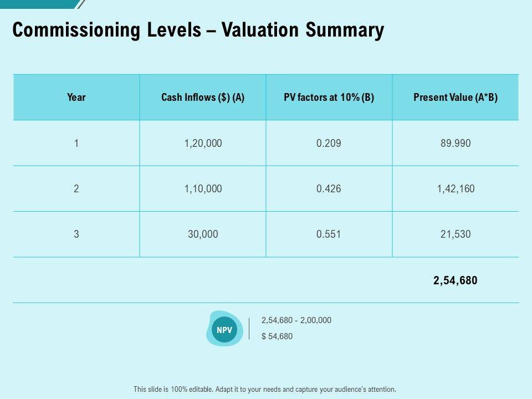Select the 1,20,000 cash inflow cell
Screen dimensions: 532x399
pos(203,144)
